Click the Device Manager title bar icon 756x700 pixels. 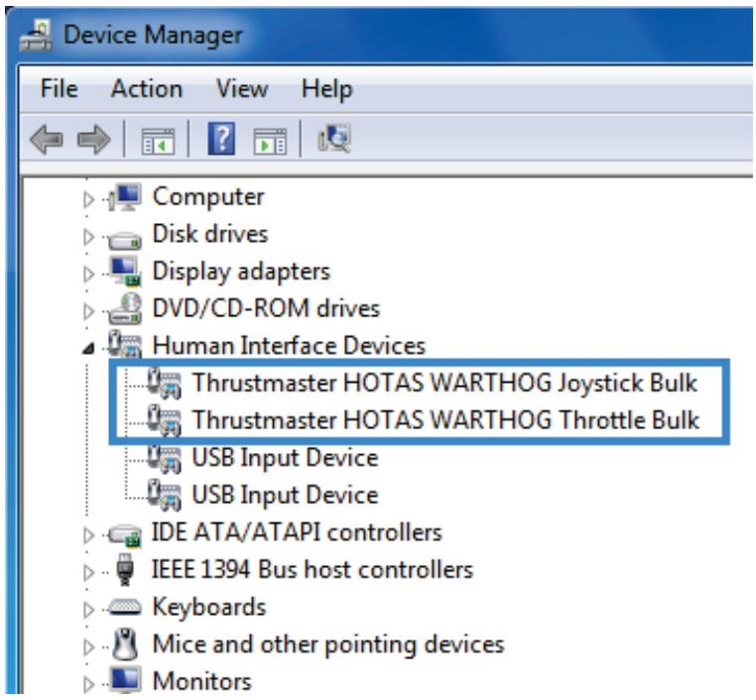[36, 35]
